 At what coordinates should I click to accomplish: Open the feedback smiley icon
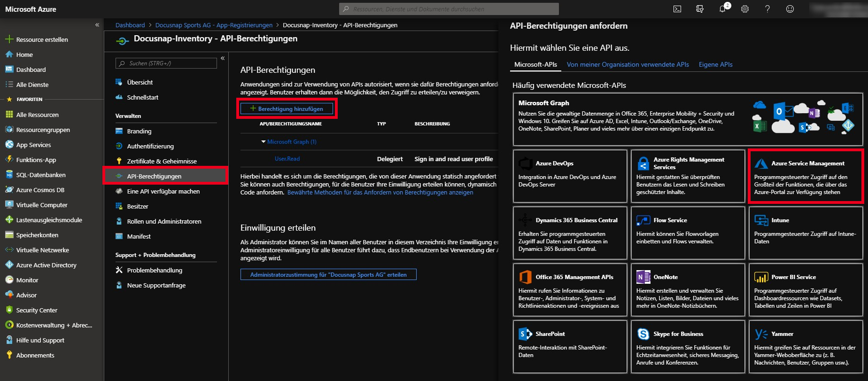pyautogui.click(x=790, y=9)
